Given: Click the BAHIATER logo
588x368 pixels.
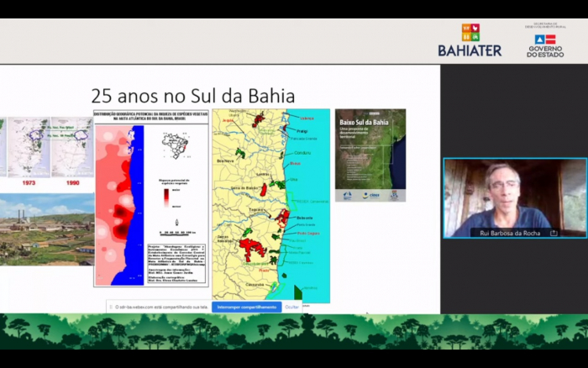Looking at the screenshot, I should (470, 40).
